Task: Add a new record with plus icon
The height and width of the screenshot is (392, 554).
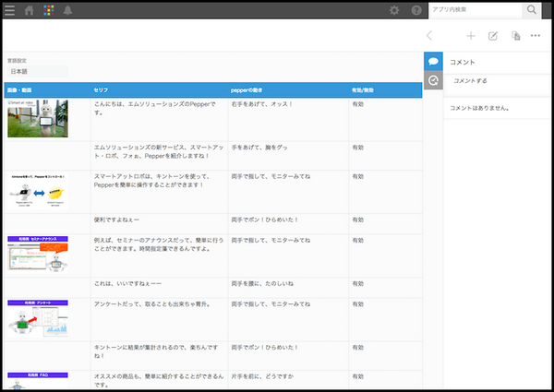Action: [470, 36]
